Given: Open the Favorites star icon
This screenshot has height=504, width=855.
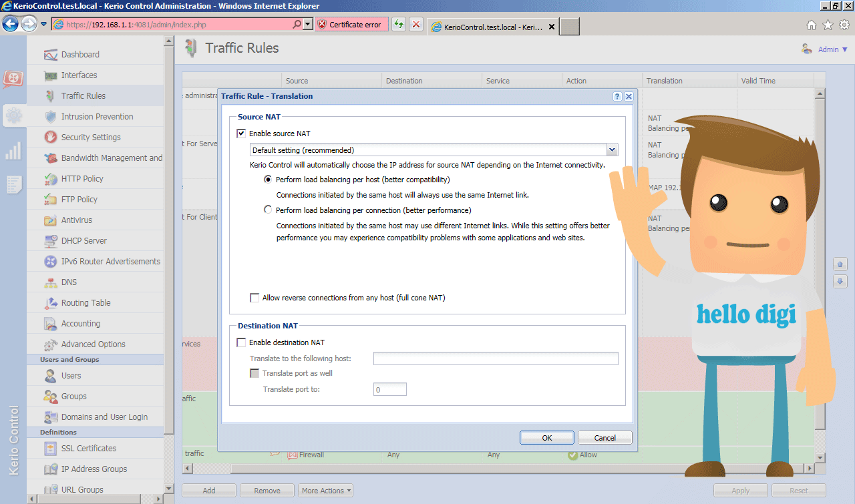Looking at the screenshot, I should pos(828,25).
